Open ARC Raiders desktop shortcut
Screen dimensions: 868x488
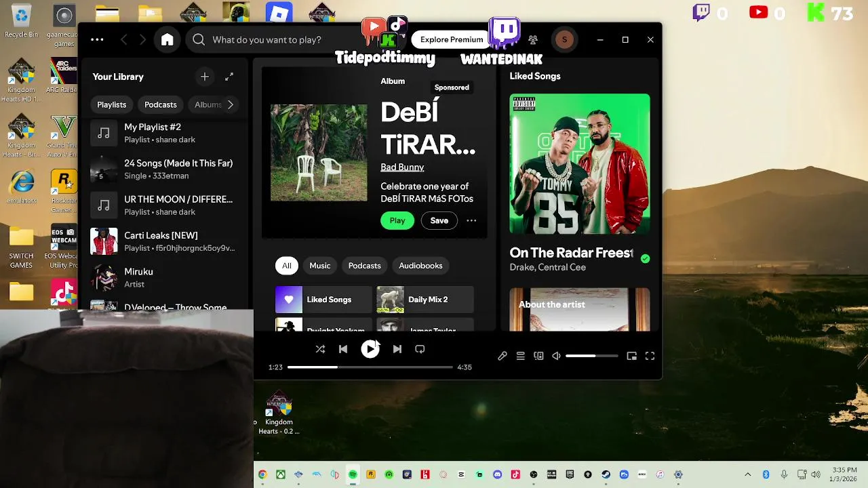(x=64, y=76)
